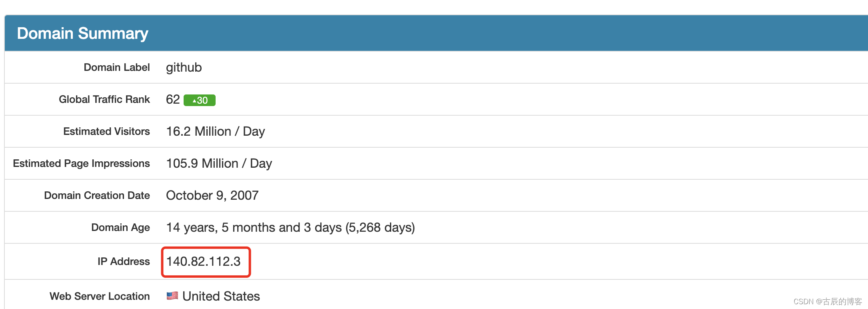
Task: Click the Domain Creation Date label
Action: pos(97,195)
